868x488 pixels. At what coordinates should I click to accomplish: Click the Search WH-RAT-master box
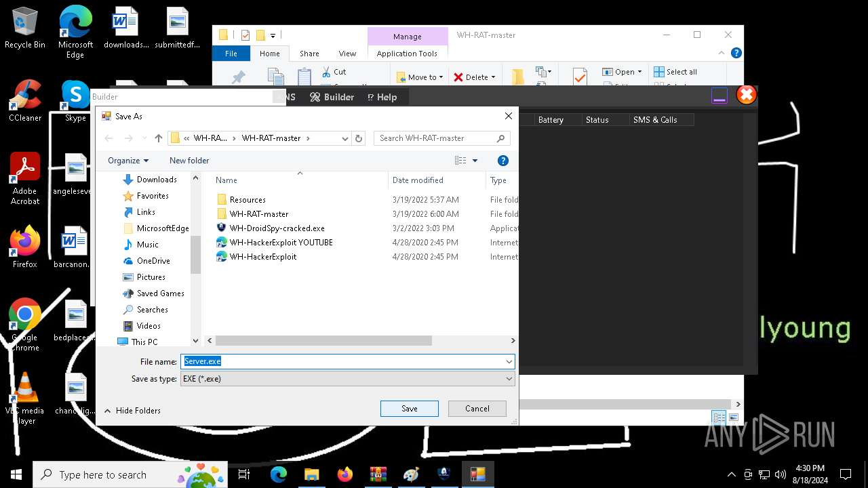click(x=441, y=138)
